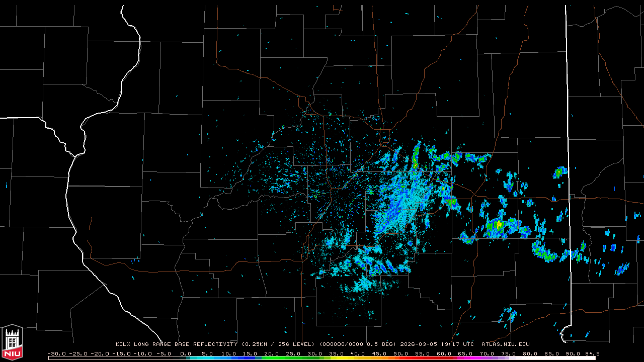
Task: Click the "KILX LONG RANGE BASE REFLECTIVITY" title text
Action: pyautogui.click(x=177, y=344)
